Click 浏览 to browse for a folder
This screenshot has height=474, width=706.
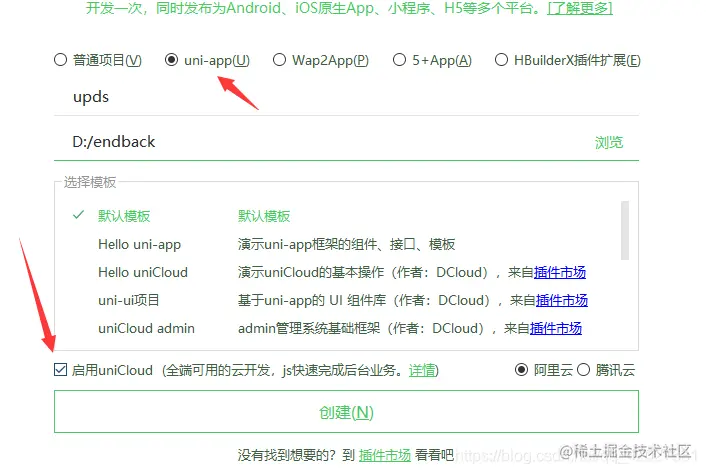tap(609, 143)
